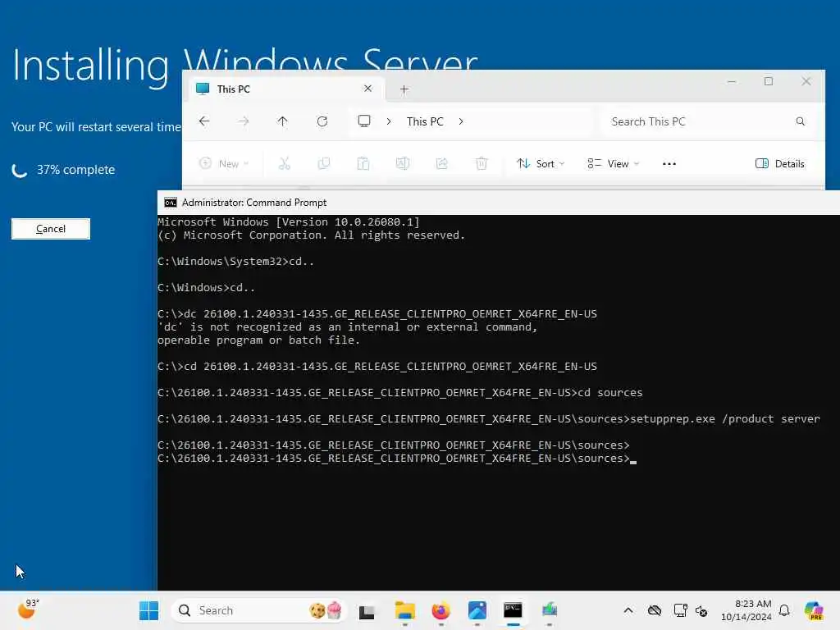Image resolution: width=840 pixels, height=630 pixels.
Task: Click the muted volume tray icon
Action: [x=701, y=610]
